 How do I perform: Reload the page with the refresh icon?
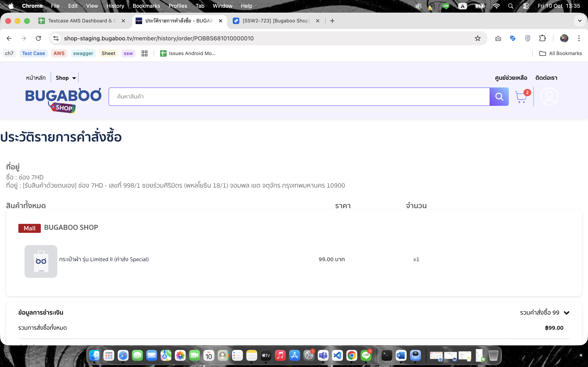pyautogui.click(x=38, y=38)
